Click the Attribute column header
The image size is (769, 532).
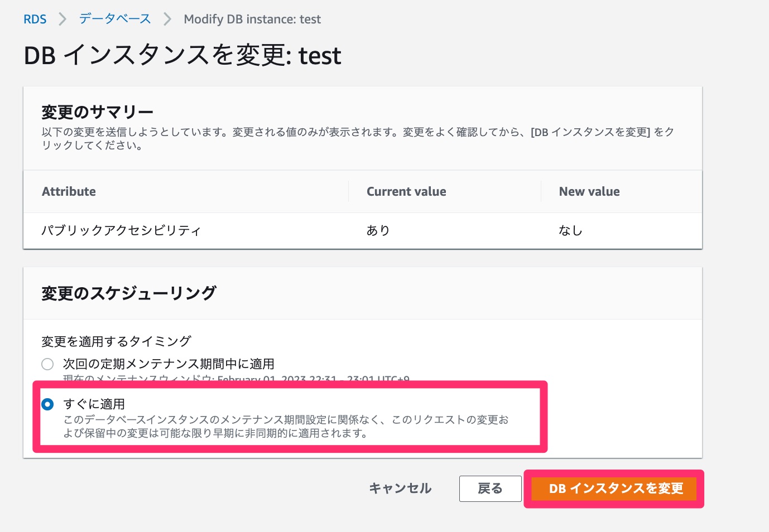[x=69, y=192]
